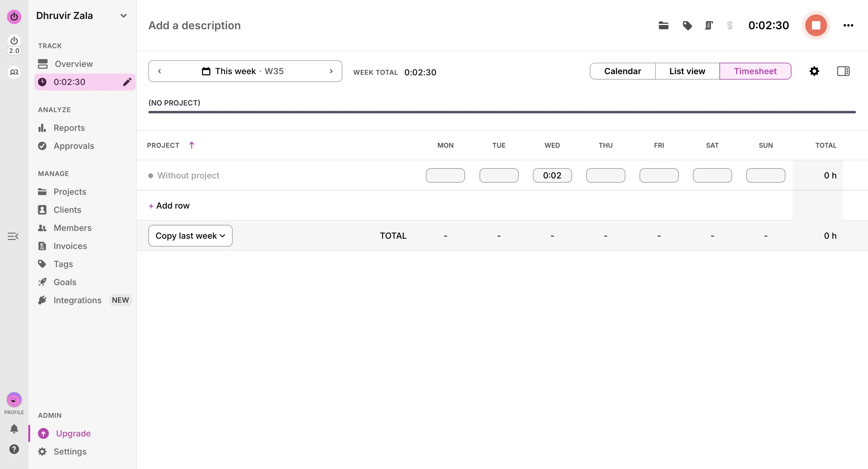Switch to Calendar view

pos(622,71)
